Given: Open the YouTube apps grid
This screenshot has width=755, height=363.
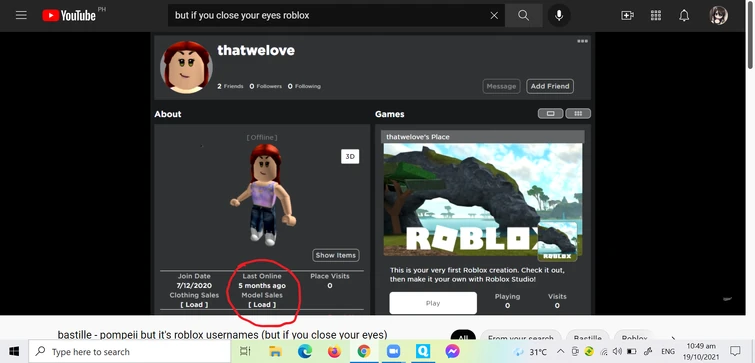Looking at the screenshot, I should [x=656, y=15].
